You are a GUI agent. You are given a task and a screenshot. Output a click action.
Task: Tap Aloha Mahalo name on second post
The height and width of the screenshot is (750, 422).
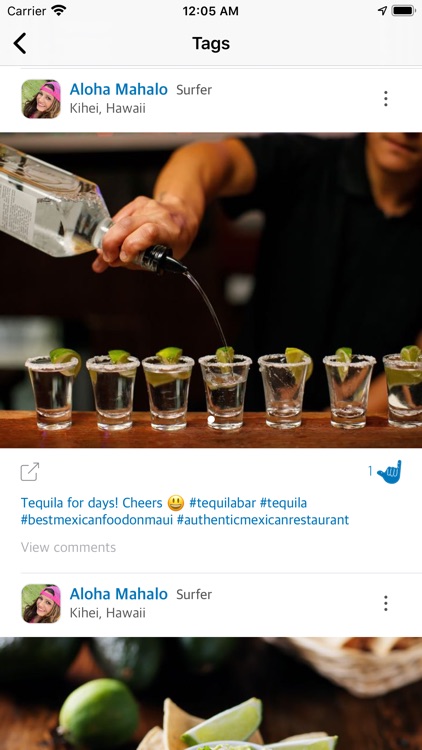click(119, 594)
